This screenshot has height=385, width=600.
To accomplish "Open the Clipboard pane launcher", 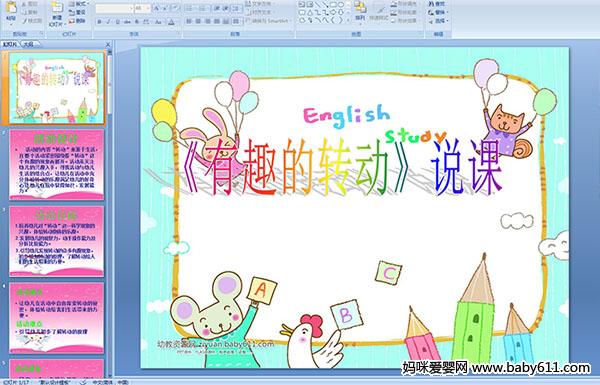I will point(41,34).
